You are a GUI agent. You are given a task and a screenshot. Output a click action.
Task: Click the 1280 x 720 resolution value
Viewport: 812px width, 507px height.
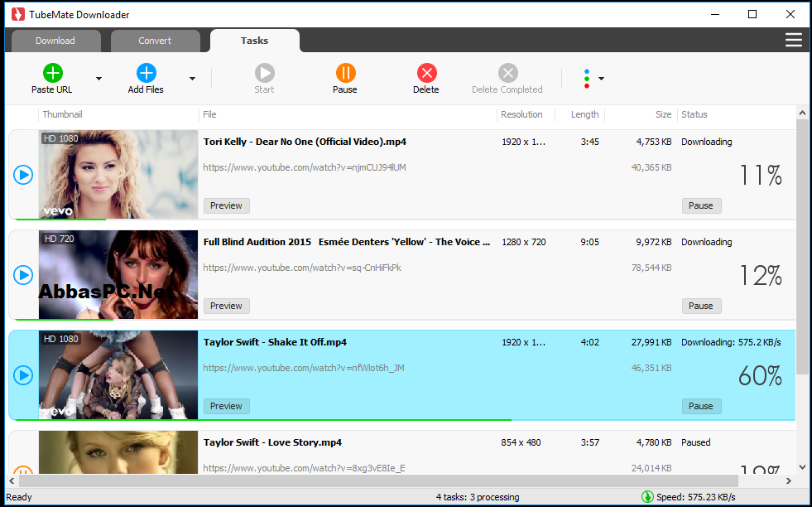(524, 242)
